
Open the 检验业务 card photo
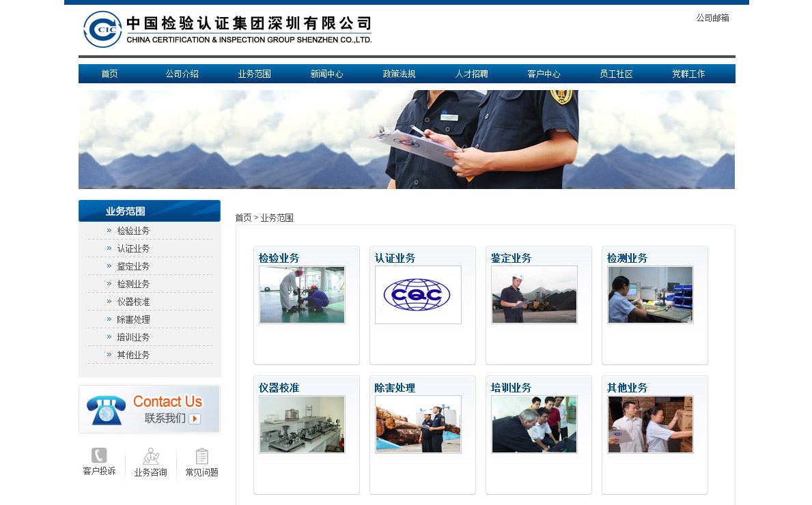click(x=302, y=295)
